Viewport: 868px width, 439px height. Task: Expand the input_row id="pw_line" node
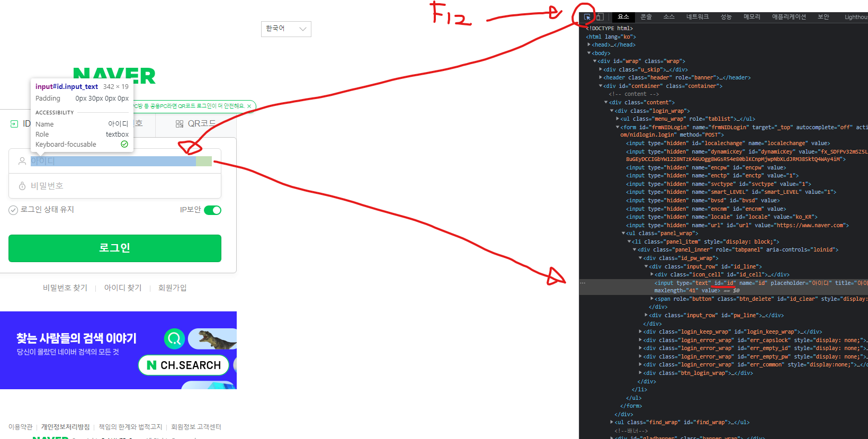646,315
